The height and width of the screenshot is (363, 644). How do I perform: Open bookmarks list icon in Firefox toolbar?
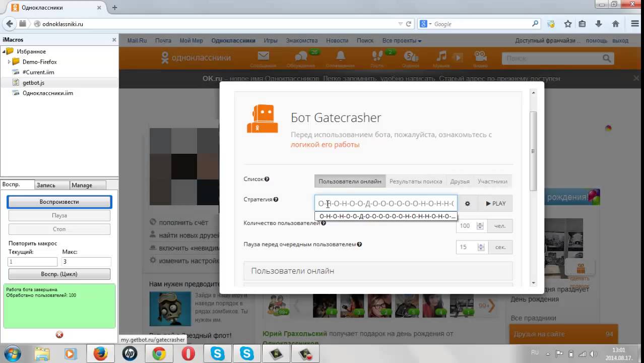[582, 24]
